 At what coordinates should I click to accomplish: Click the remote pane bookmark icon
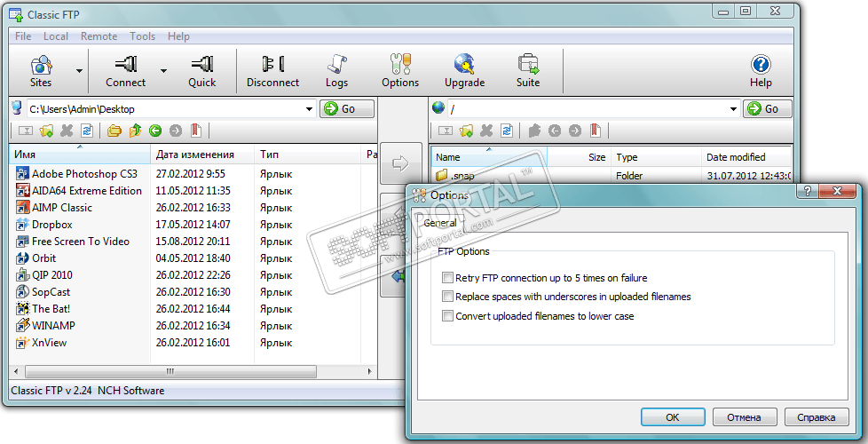pyautogui.click(x=596, y=131)
